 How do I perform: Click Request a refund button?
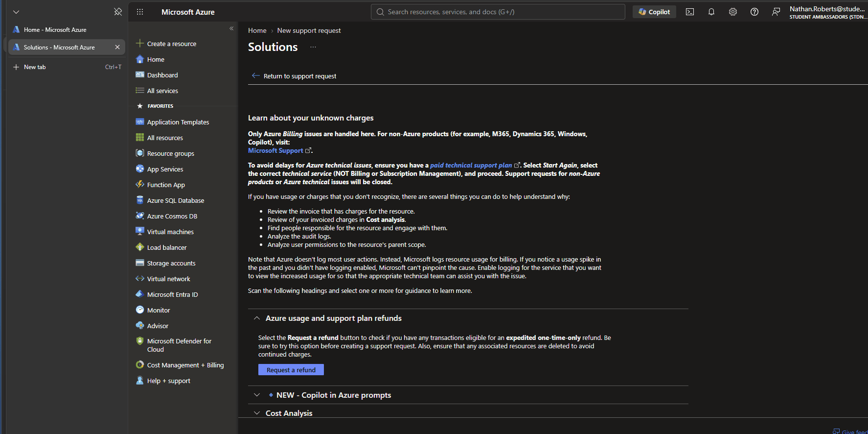click(x=291, y=370)
